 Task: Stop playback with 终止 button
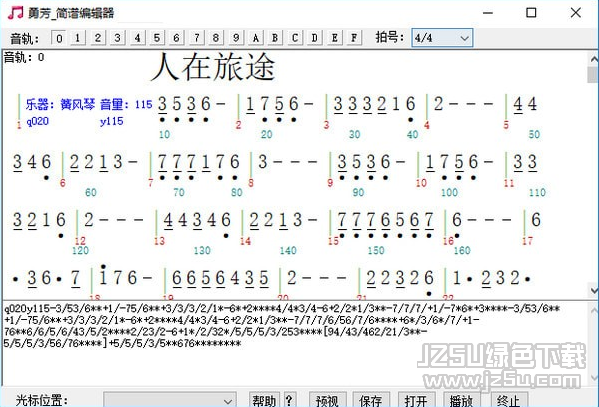(x=508, y=400)
